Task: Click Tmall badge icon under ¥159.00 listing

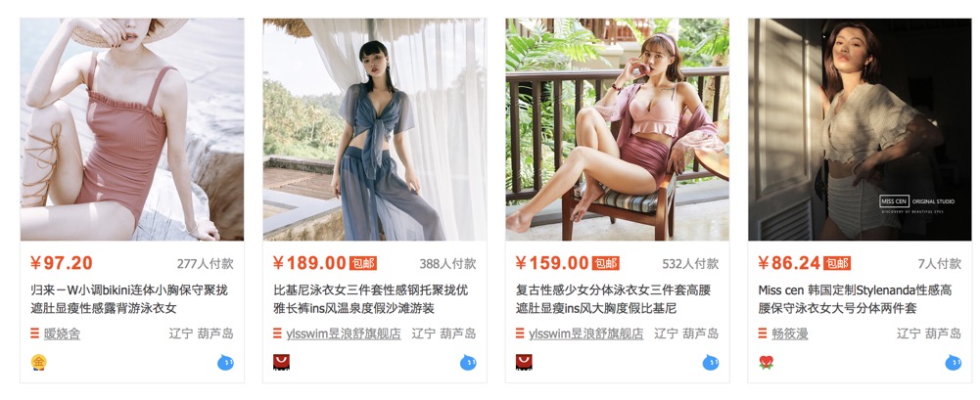Action: (524, 362)
